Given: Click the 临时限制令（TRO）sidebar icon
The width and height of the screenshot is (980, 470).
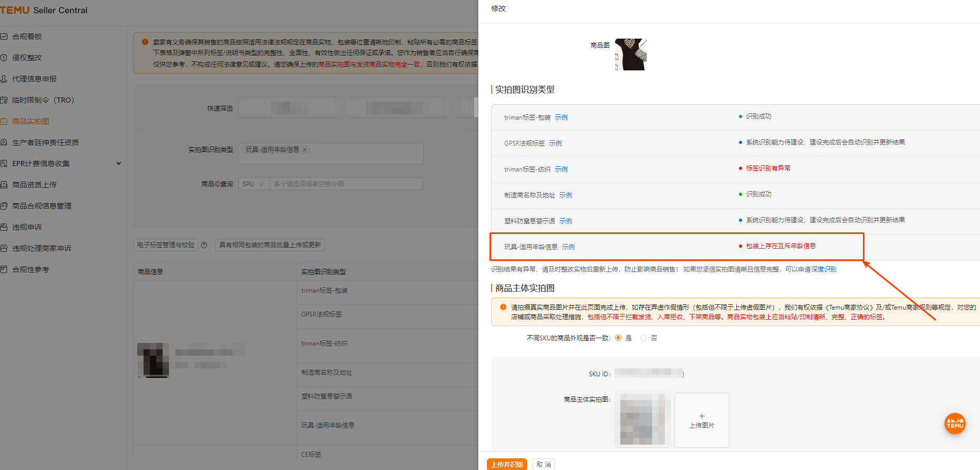Looking at the screenshot, I should [4, 100].
